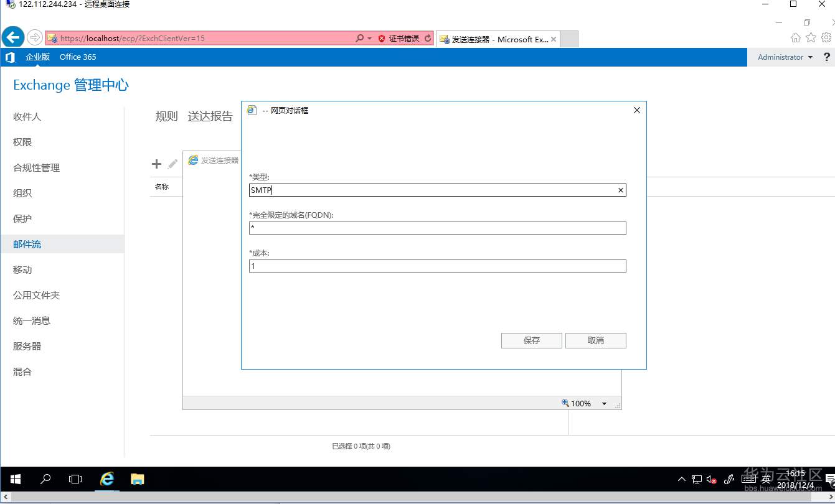Switch to the 送达报告 tab

210,116
